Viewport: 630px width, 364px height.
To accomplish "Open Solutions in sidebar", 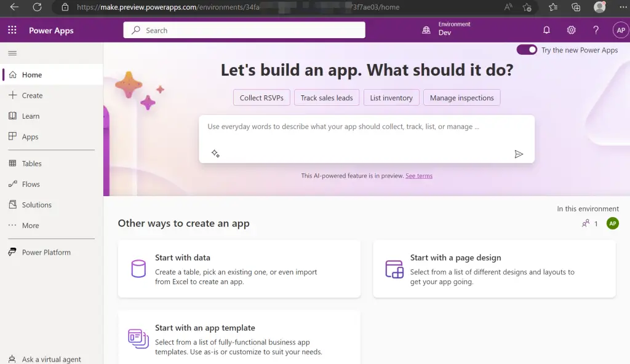I will [52, 205].
